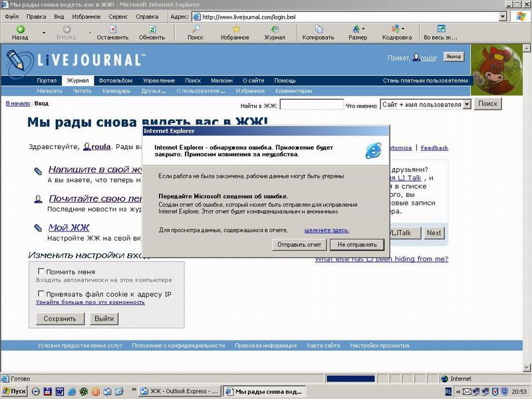The height and width of the screenshot is (399, 532).
Task: Open Узнайте больше про эту возможность link
Action: click(x=90, y=302)
